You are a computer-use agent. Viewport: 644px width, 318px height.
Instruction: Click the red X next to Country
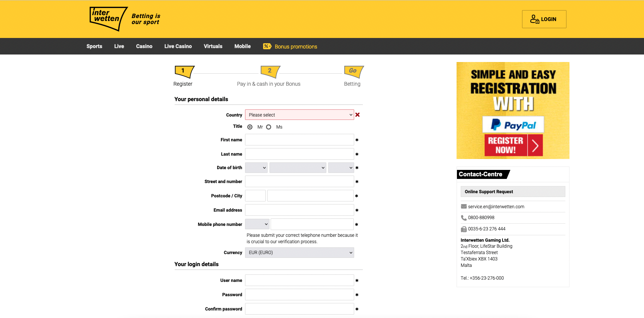(358, 115)
